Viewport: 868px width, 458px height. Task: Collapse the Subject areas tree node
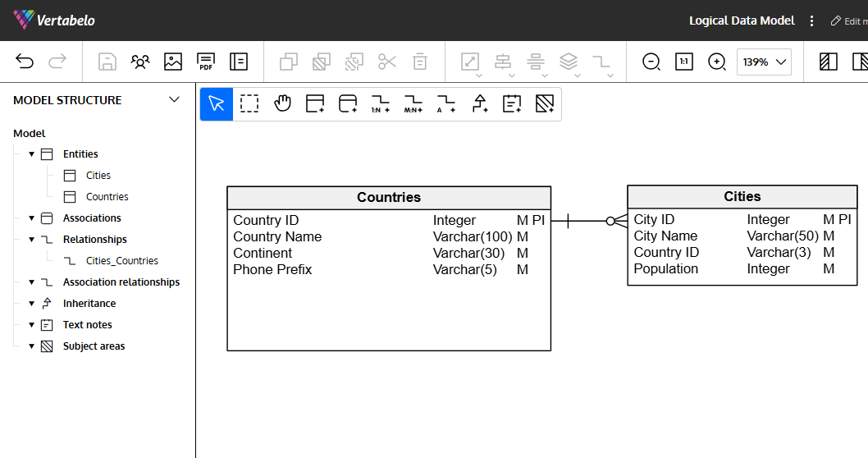[31, 346]
